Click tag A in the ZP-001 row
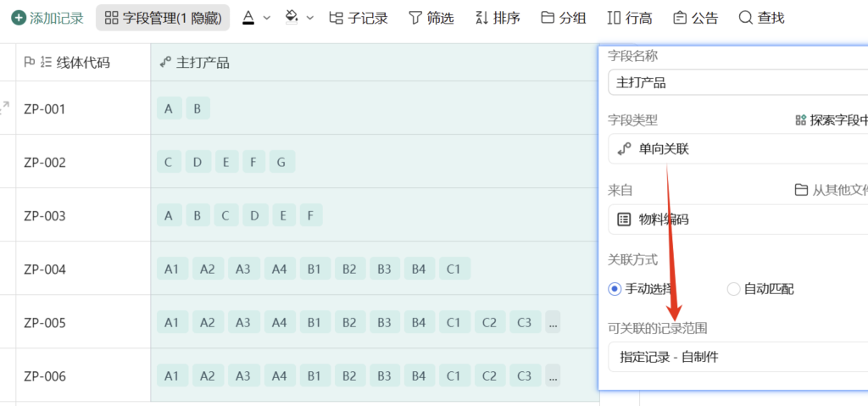 (x=169, y=108)
